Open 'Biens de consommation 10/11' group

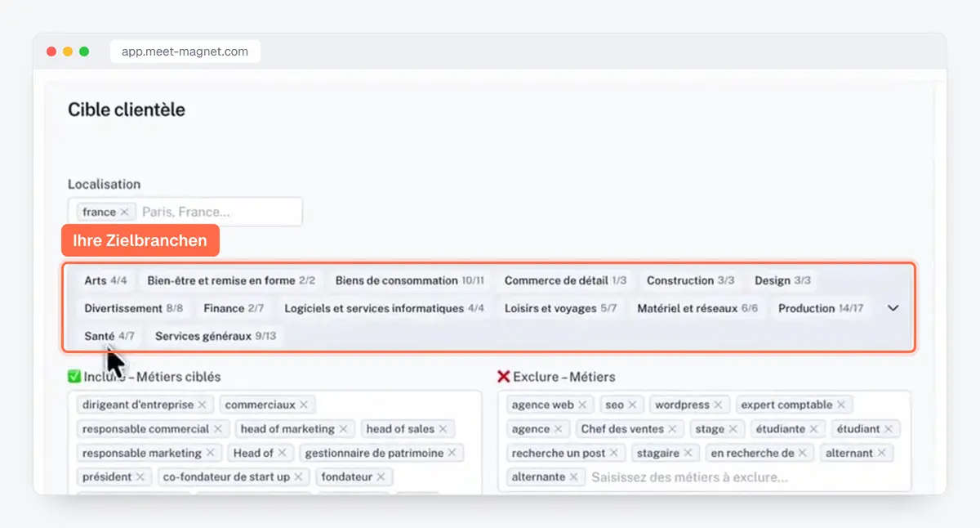pos(409,280)
